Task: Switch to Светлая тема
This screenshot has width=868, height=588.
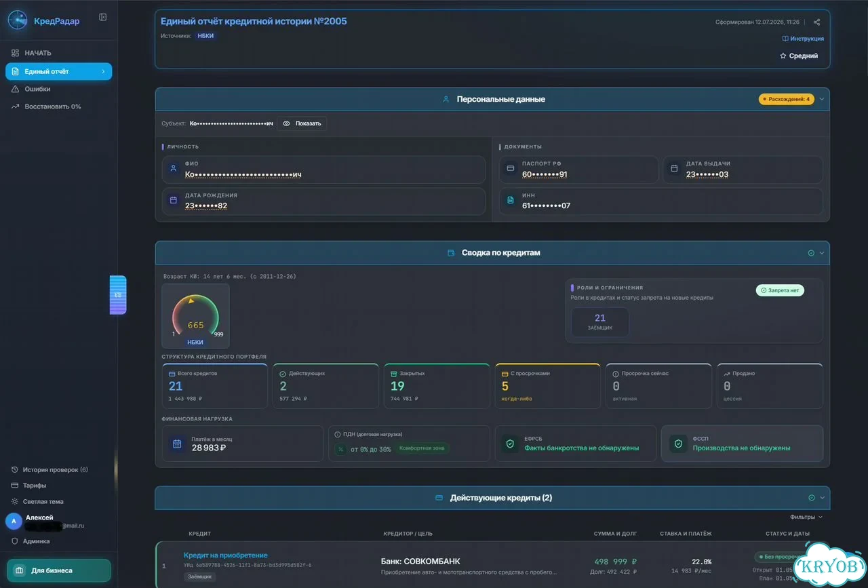Action: tap(43, 502)
